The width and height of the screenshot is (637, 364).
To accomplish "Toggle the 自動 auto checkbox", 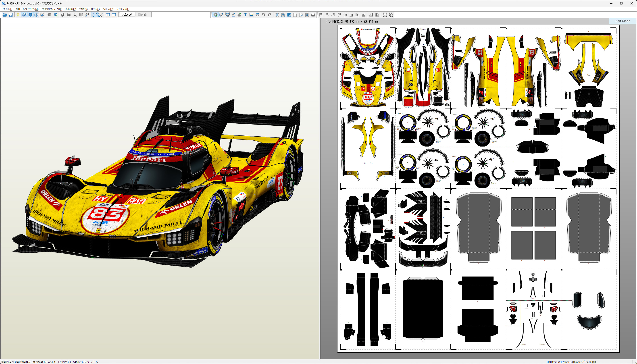I will point(139,15).
